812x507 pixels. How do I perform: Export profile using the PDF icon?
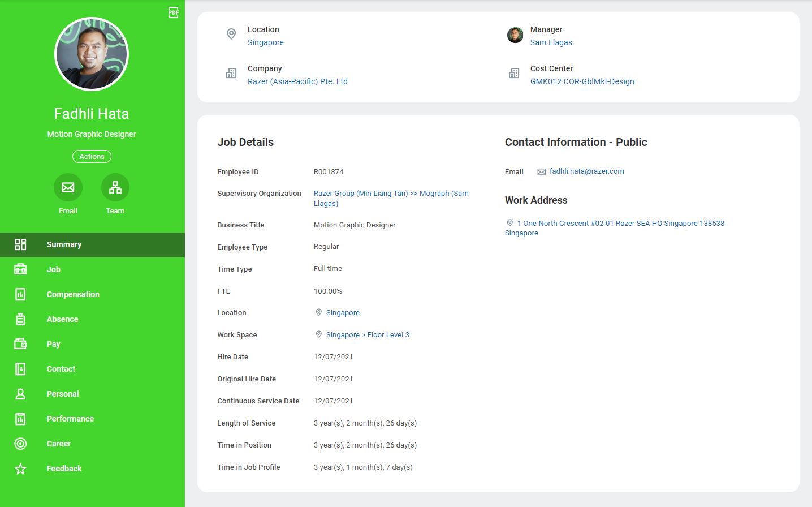pyautogui.click(x=174, y=12)
